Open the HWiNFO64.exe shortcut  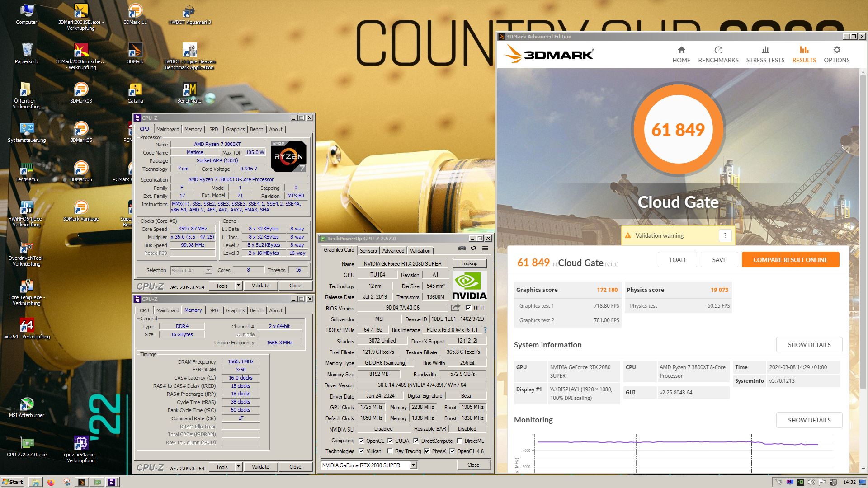point(27,213)
